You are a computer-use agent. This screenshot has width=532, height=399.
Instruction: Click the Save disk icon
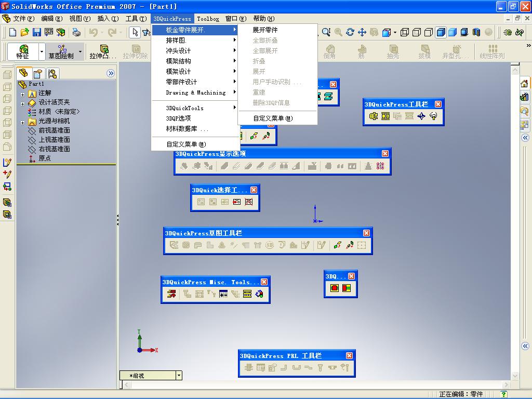click(x=36, y=32)
